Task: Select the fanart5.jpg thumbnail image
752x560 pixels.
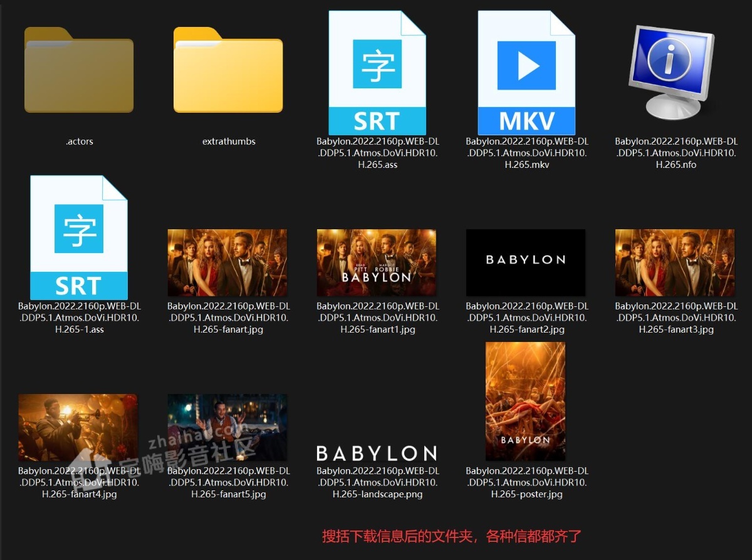Action: coord(227,427)
